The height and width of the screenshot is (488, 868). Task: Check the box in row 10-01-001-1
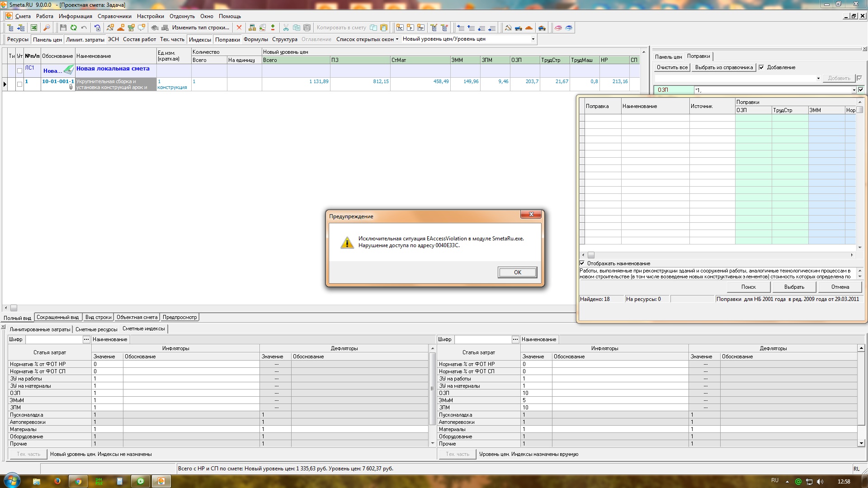pos(19,84)
